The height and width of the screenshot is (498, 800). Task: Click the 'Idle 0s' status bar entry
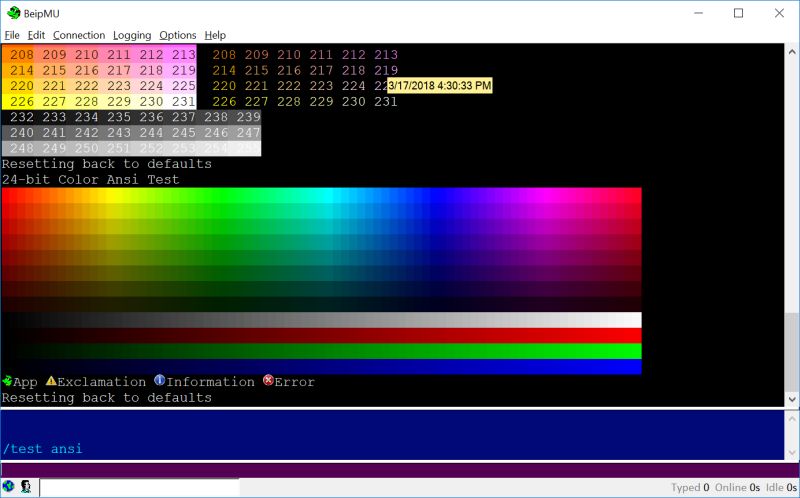[781, 487]
